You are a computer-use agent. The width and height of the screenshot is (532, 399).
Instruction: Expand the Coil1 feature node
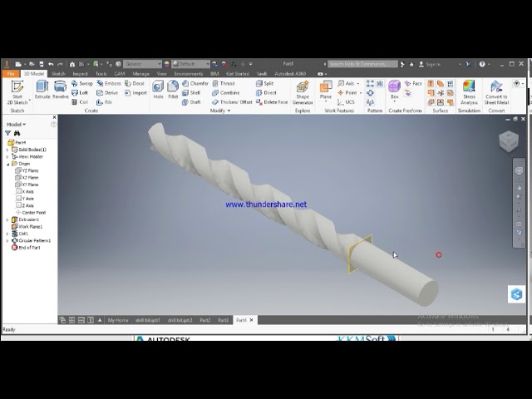pyautogui.click(x=7, y=234)
